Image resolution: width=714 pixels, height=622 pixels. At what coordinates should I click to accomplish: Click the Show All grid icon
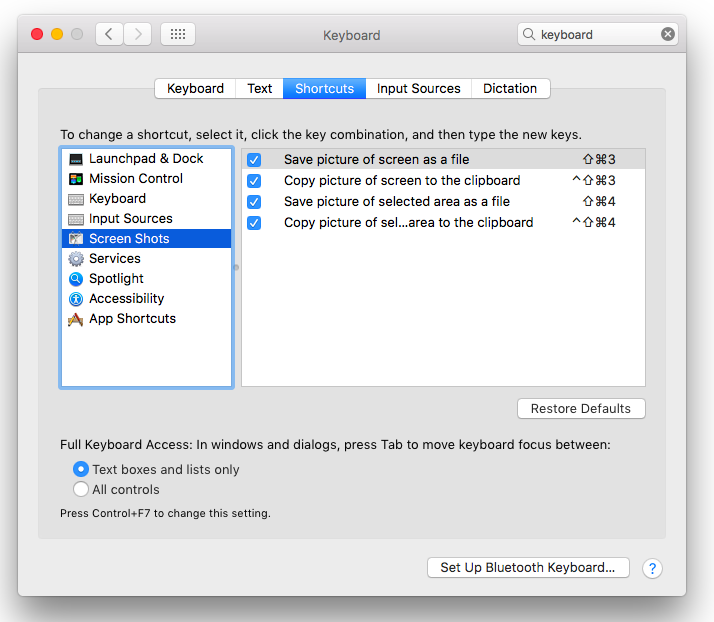178,34
